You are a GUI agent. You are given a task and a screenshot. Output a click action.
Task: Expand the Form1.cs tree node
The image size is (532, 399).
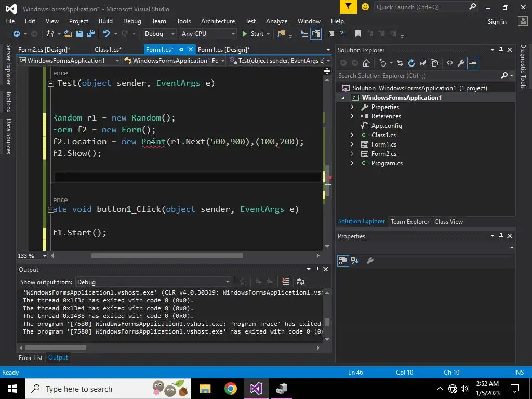(352, 144)
